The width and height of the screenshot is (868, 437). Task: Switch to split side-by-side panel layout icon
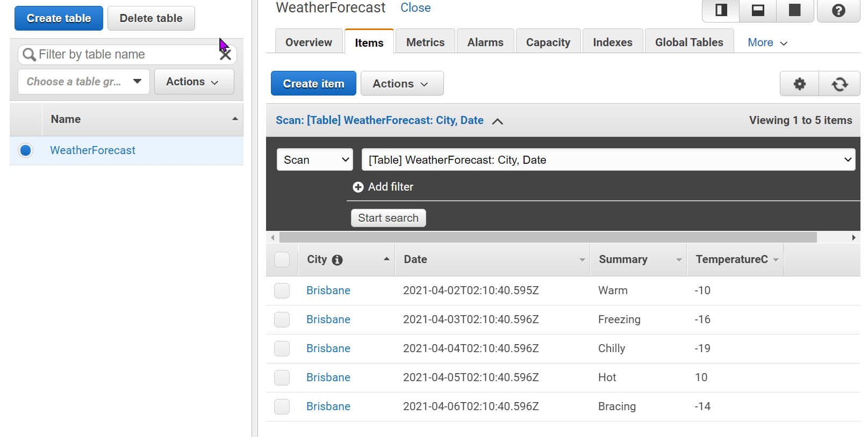[x=721, y=10]
